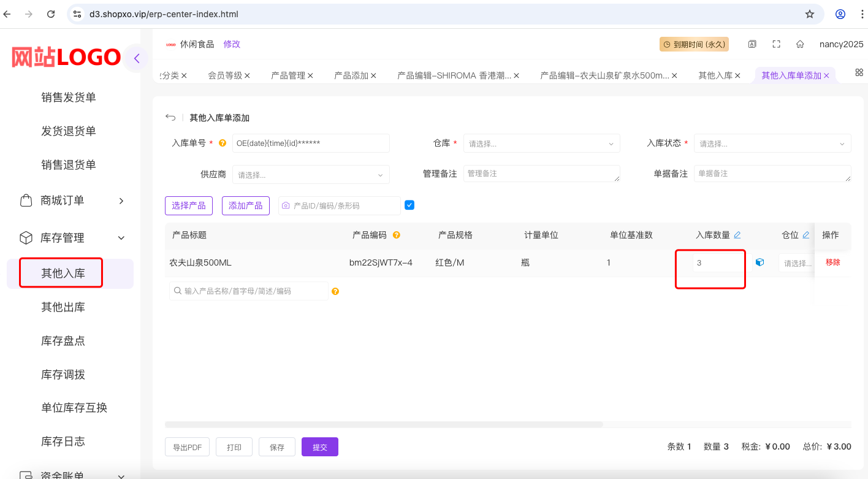Screen dimensions: 868x479
Task: Close the 会员等级 tab
Action: 247,75
